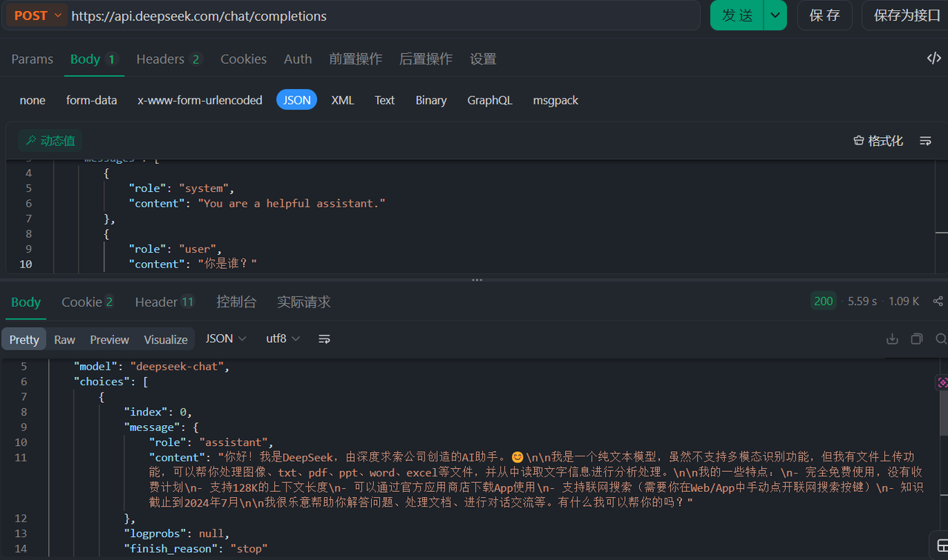The image size is (948, 560).
Task: Select the XML body type
Action: [342, 100]
